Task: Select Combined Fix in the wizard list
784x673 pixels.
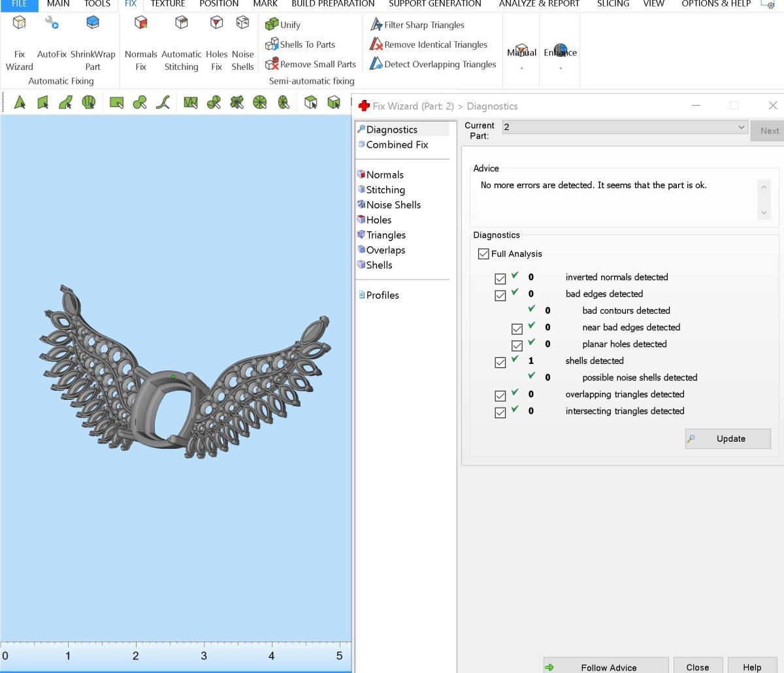Action: 397,144
